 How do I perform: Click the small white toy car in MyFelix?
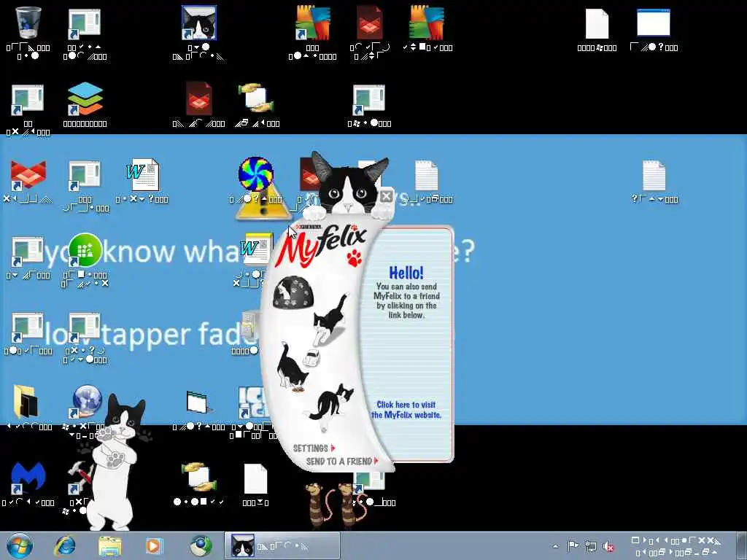pyautogui.click(x=312, y=357)
